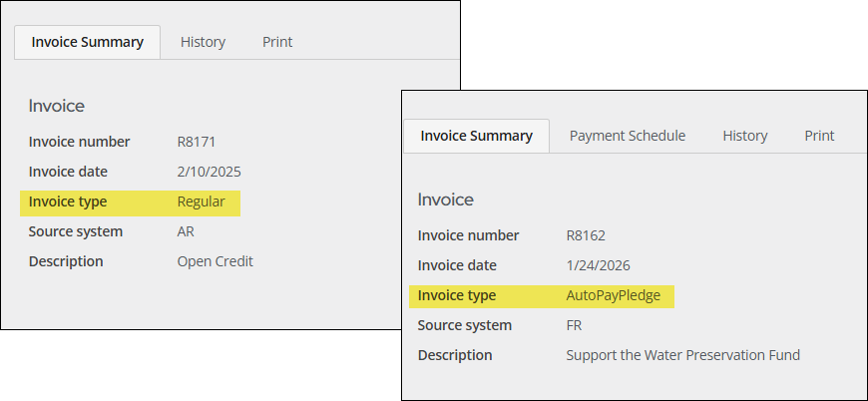Screen dimensions: 868x401
Task: Click the Description label next to Open Credit
Action: point(66,261)
